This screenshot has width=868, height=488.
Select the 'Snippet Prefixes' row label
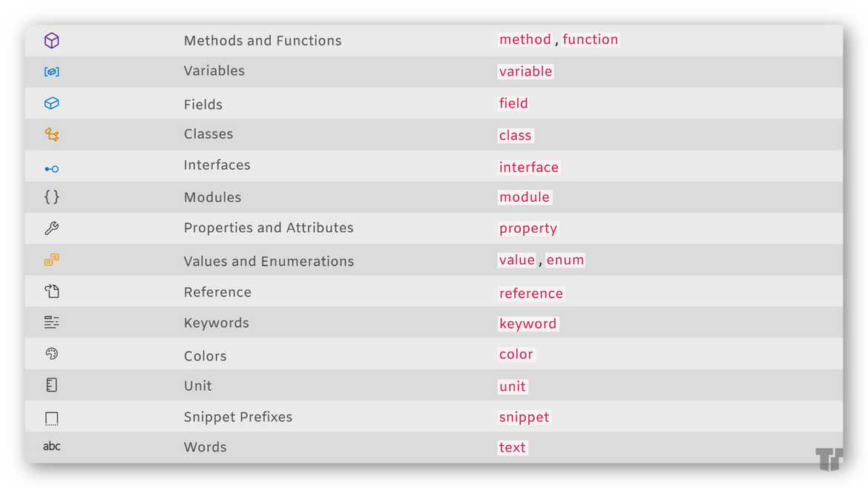(238, 418)
